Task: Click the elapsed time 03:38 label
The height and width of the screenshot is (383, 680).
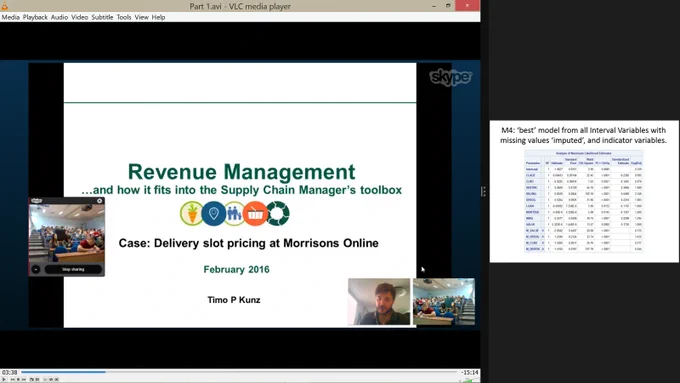Action: [9, 372]
